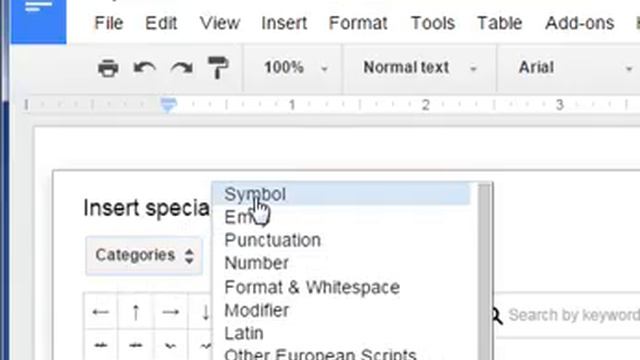Select Other European Scripts category
The height and width of the screenshot is (360, 640).
341,353
